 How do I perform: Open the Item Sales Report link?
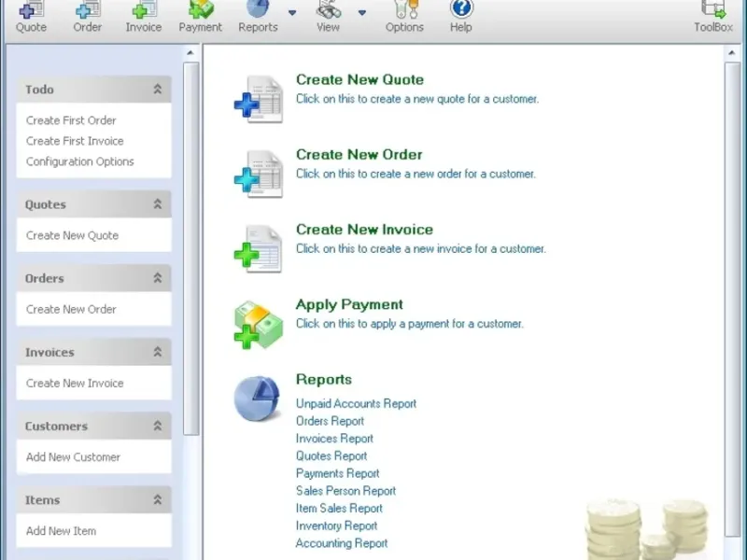coord(339,509)
